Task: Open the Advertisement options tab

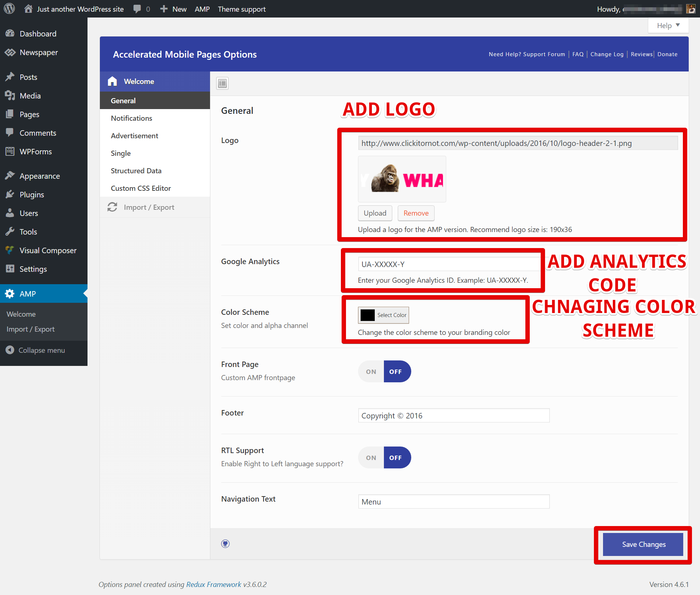Action: click(155, 136)
